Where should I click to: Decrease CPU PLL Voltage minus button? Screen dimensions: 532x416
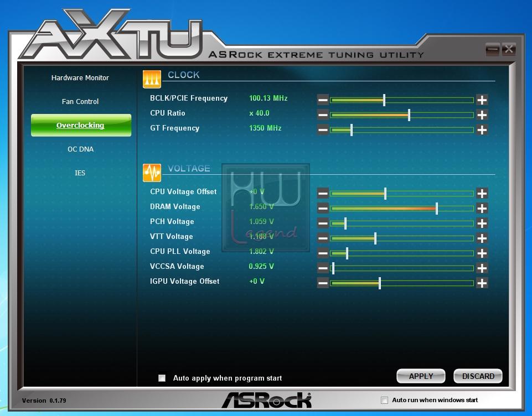tap(323, 253)
